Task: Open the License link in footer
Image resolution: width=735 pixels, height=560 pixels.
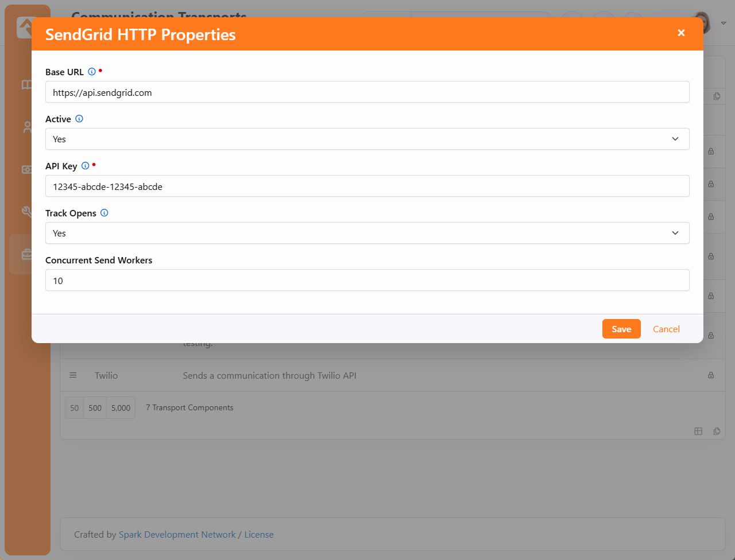Action: point(259,535)
